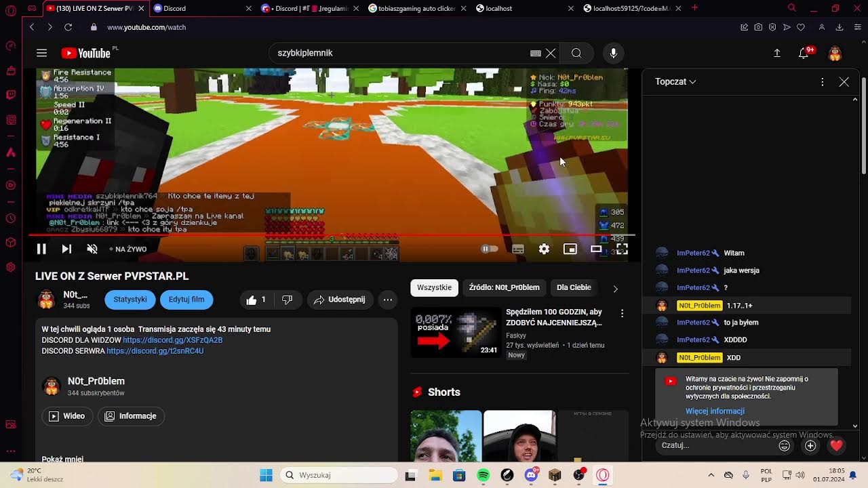Open Opera downloads icon
The image size is (868, 488).
[x=840, y=27]
